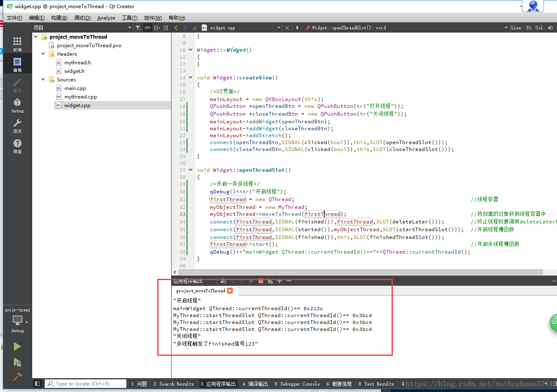557x392 pixels.
Task: Open mythread.h in project tree
Action: [x=77, y=62]
